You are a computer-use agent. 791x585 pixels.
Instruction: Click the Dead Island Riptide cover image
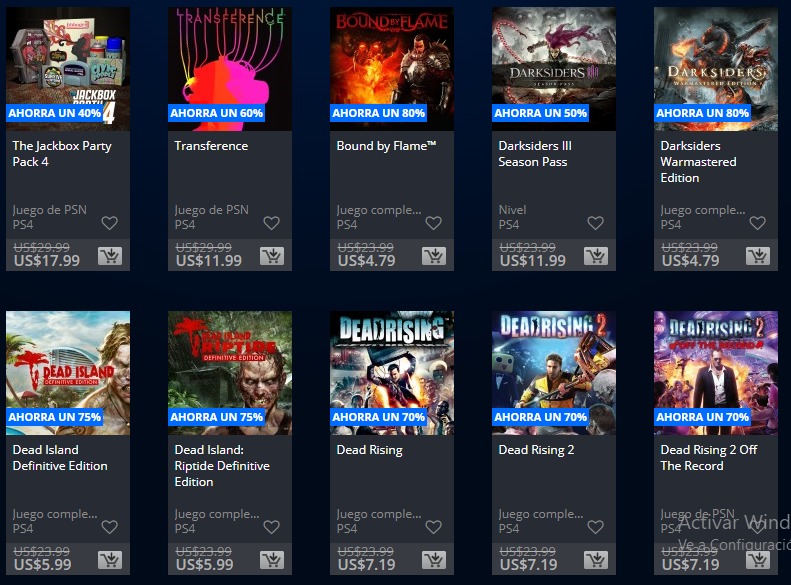click(x=230, y=373)
